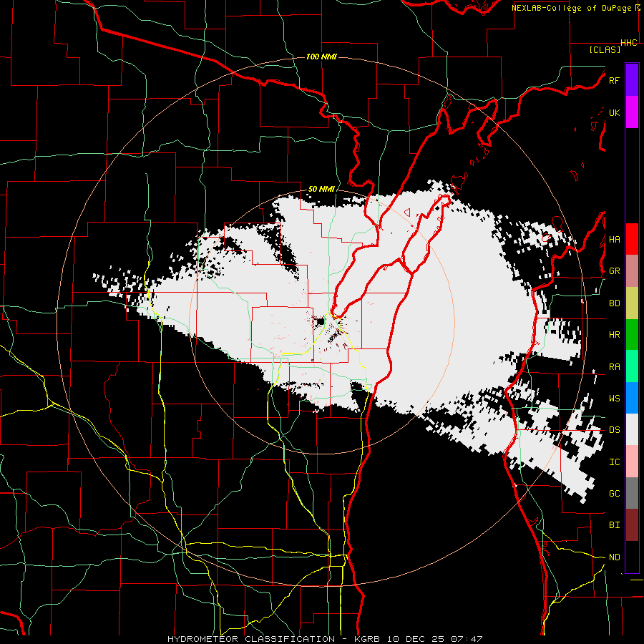The height and width of the screenshot is (644, 644).
Task: Click the HA red legend swatch
Action: pos(632,239)
